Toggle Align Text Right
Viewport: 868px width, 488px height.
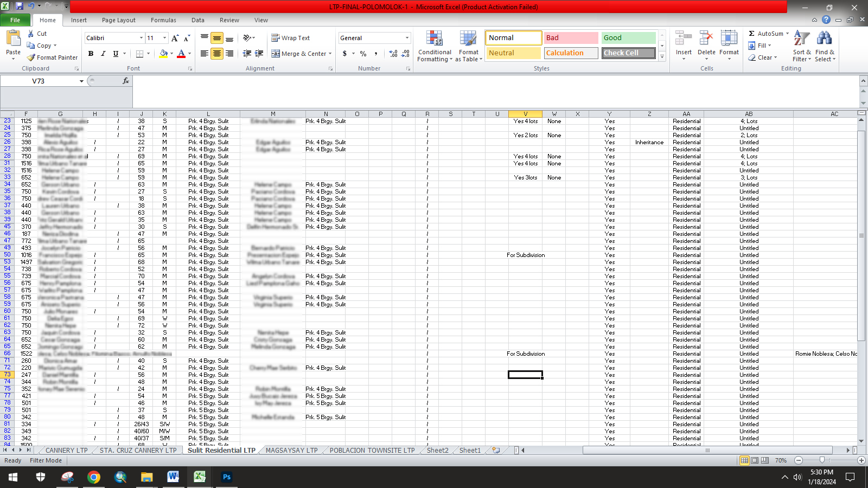pos(229,54)
